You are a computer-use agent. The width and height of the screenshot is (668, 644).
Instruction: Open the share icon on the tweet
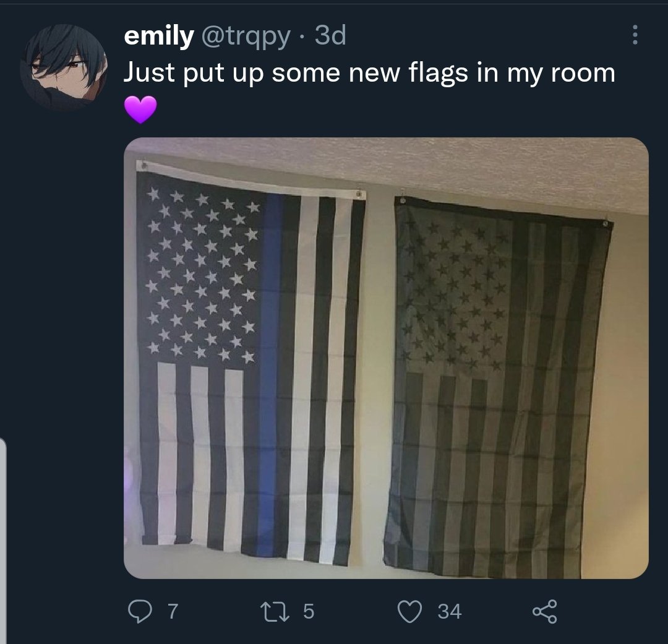pos(545,612)
